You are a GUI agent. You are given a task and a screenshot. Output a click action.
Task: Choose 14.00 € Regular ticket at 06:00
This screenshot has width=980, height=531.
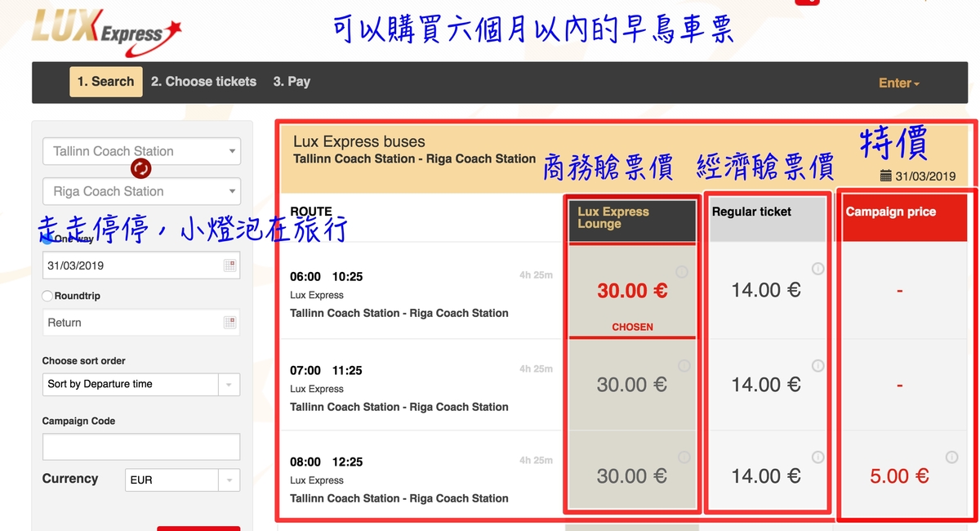[x=766, y=291]
